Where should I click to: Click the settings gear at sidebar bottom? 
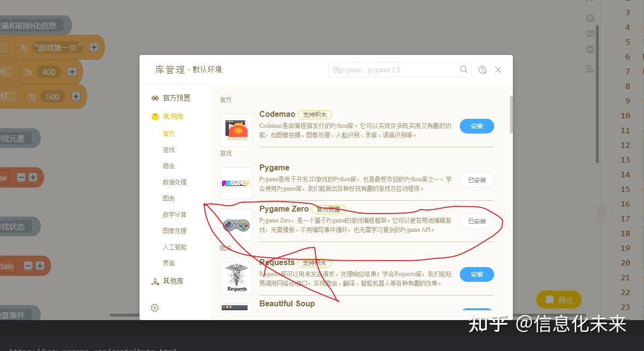coord(155,307)
